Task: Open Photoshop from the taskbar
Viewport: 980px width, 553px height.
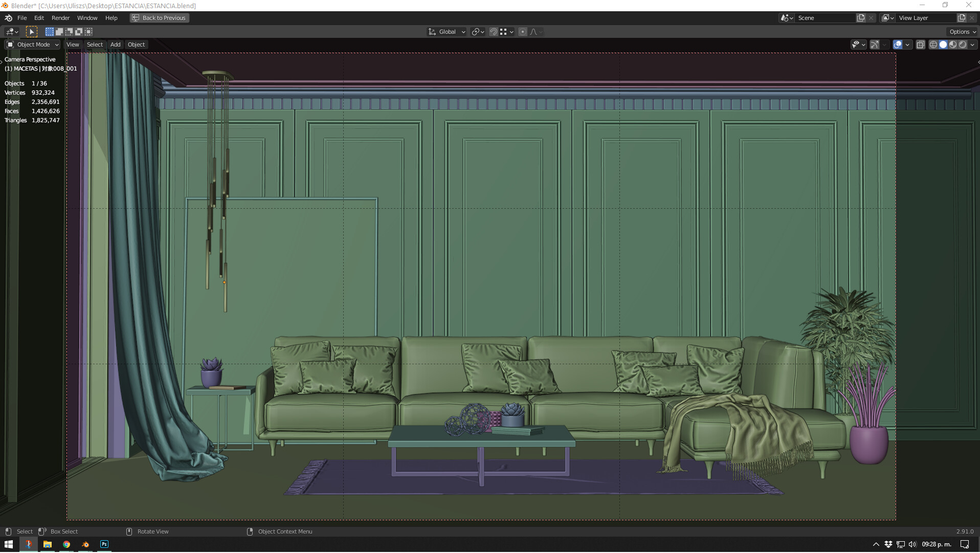Action: tap(104, 544)
